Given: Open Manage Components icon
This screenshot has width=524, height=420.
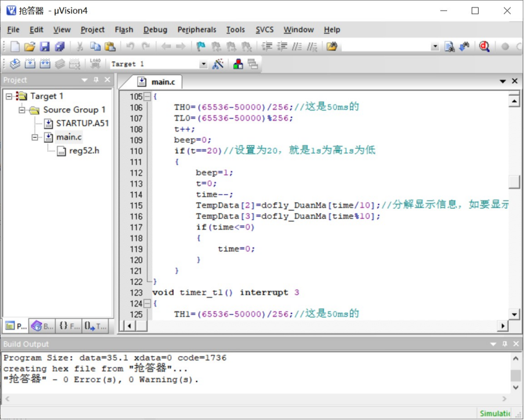Looking at the screenshot, I should tap(238, 64).
